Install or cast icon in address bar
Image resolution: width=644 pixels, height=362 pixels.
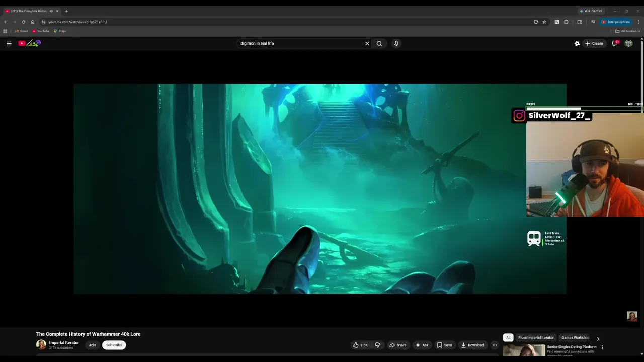click(x=536, y=22)
